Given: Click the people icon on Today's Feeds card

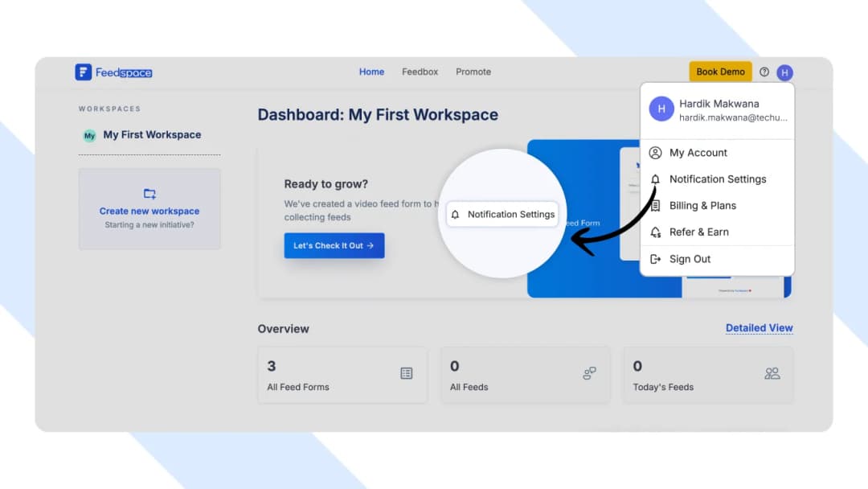Looking at the screenshot, I should pos(772,374).
